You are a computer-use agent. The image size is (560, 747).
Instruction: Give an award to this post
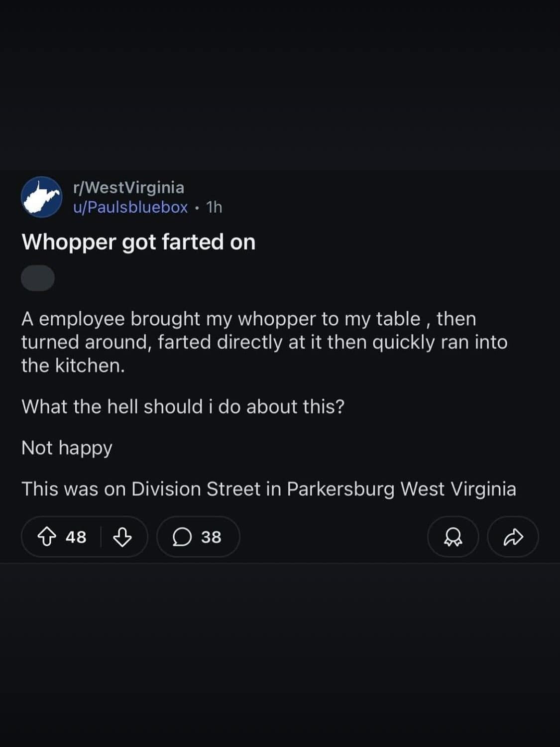tap(453, 537)
